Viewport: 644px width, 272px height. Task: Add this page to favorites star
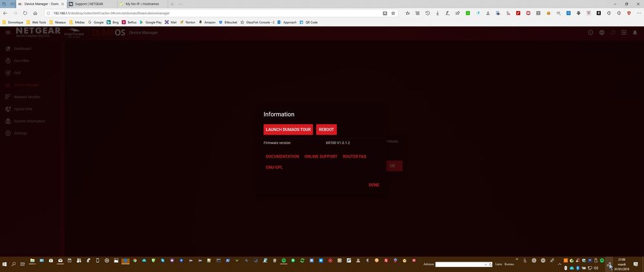[393, 13]
